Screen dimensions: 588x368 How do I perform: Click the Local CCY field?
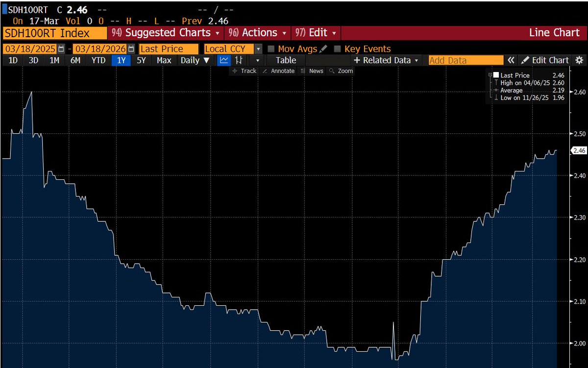229,49
